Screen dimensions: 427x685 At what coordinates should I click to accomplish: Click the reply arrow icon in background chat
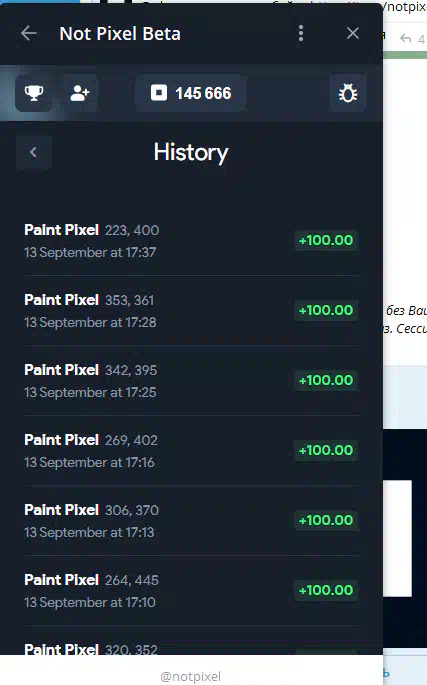coord(406,39)
